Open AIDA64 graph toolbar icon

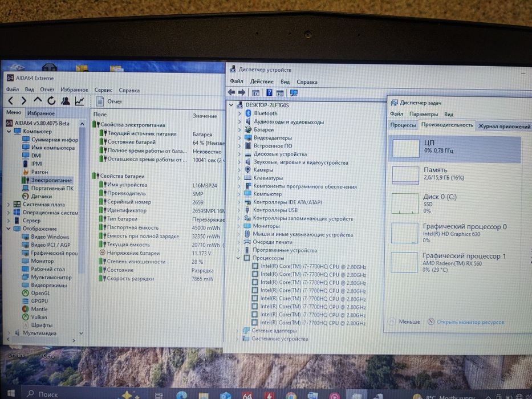(79, 101)
